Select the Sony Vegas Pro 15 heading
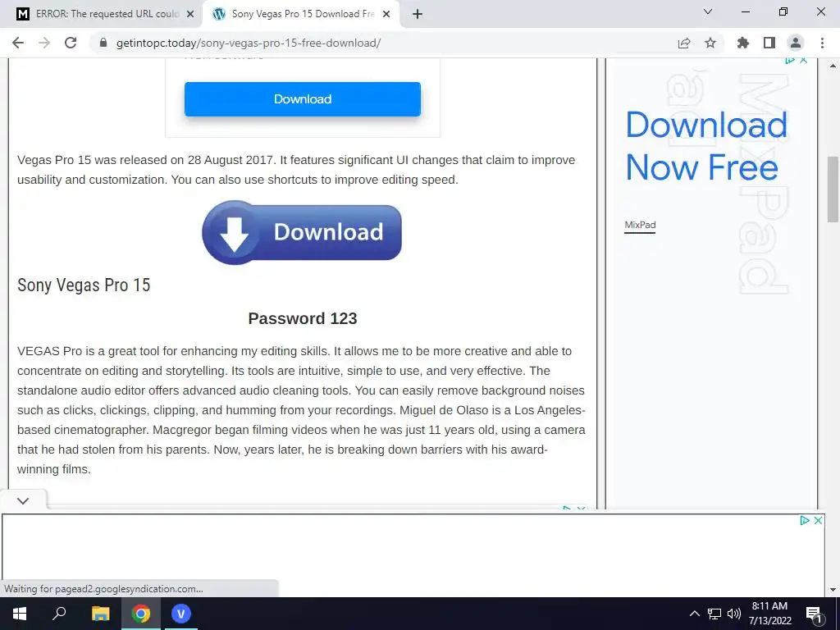The height and width of the screenshot is (630, 840). click(x=84, y=285)
